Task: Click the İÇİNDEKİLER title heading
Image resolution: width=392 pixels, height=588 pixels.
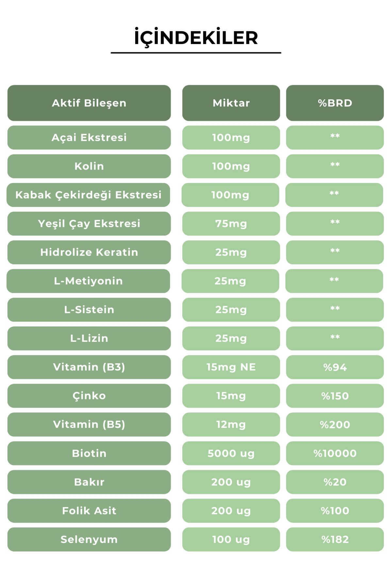Action: click(196, 38)
